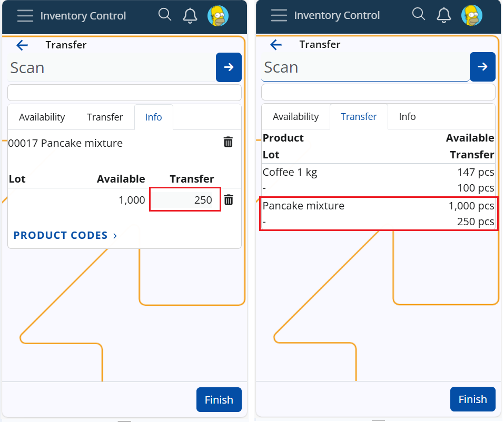Open search on the right-hand screen
The image size is (504, 422).
pos(419,15)
